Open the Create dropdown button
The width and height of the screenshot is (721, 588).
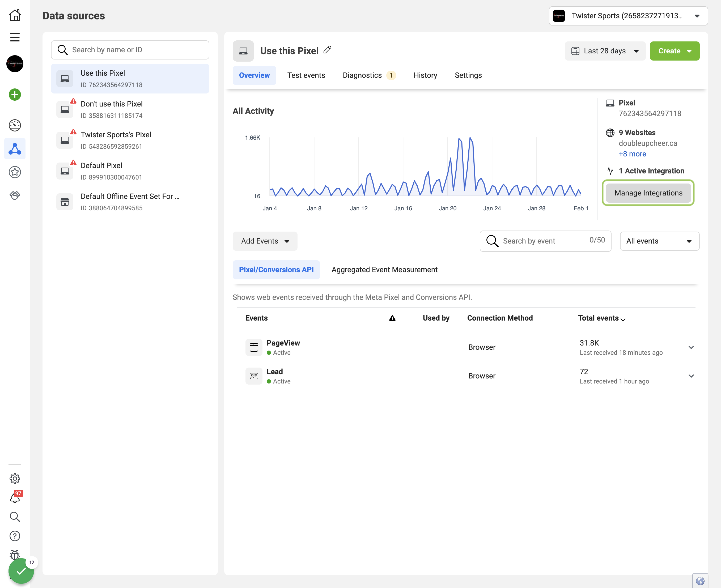point(675,51)
